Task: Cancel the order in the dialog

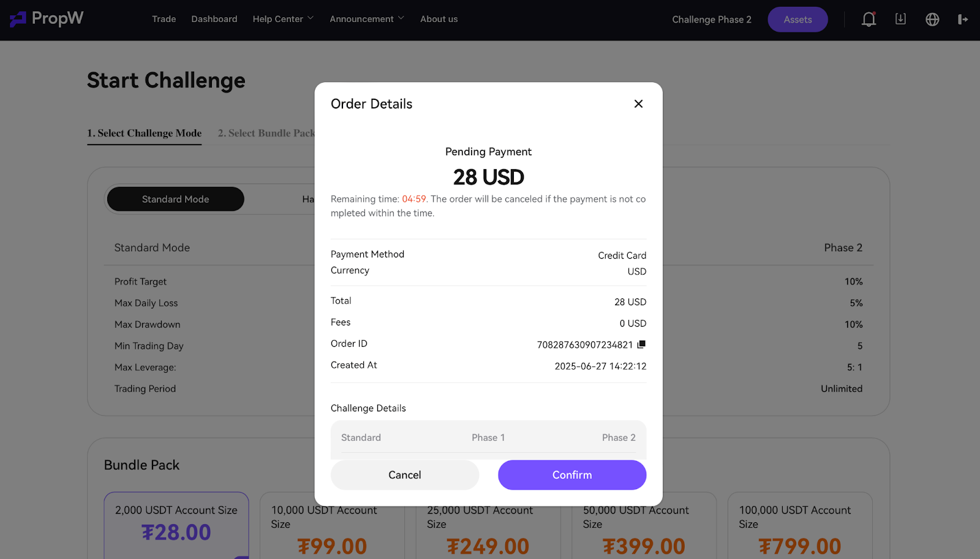Action: click(x=405, y=475)
